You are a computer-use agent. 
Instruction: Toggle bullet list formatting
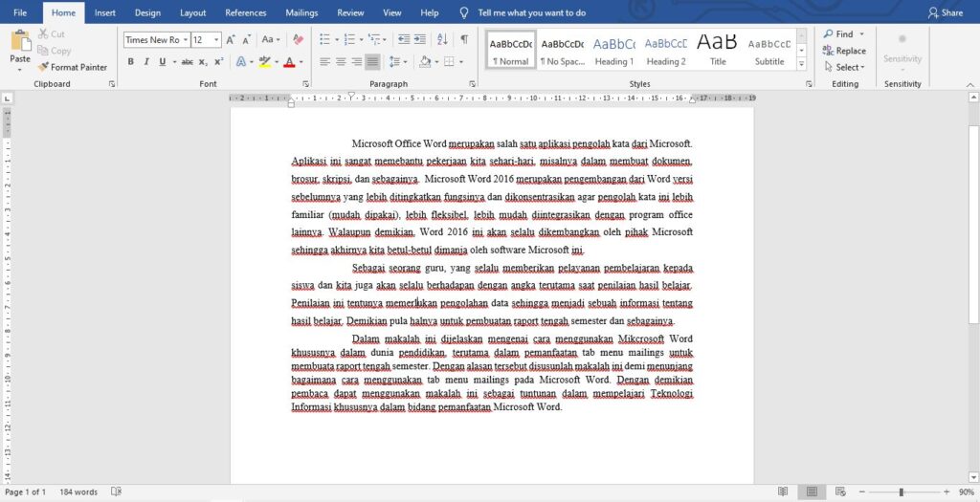(325, 39)
